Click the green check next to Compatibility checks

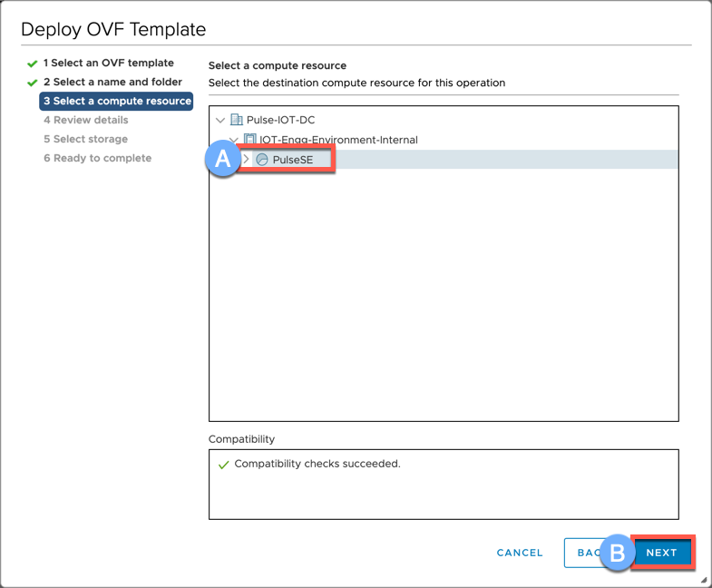pos(223,465)
